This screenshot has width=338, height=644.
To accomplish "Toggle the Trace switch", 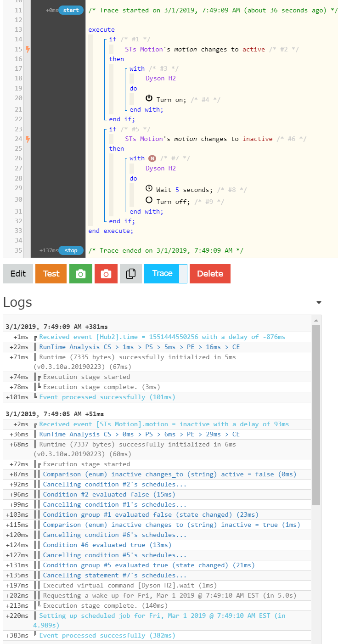I will tap(183, 274).
